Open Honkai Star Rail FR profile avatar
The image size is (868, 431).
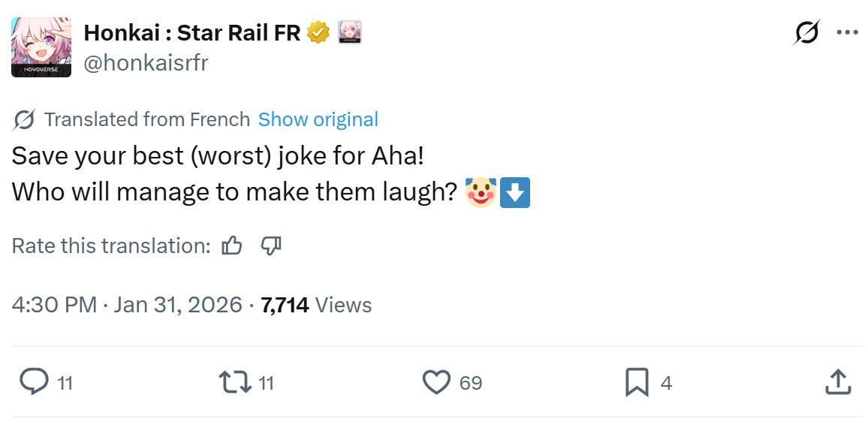point(41,47)
